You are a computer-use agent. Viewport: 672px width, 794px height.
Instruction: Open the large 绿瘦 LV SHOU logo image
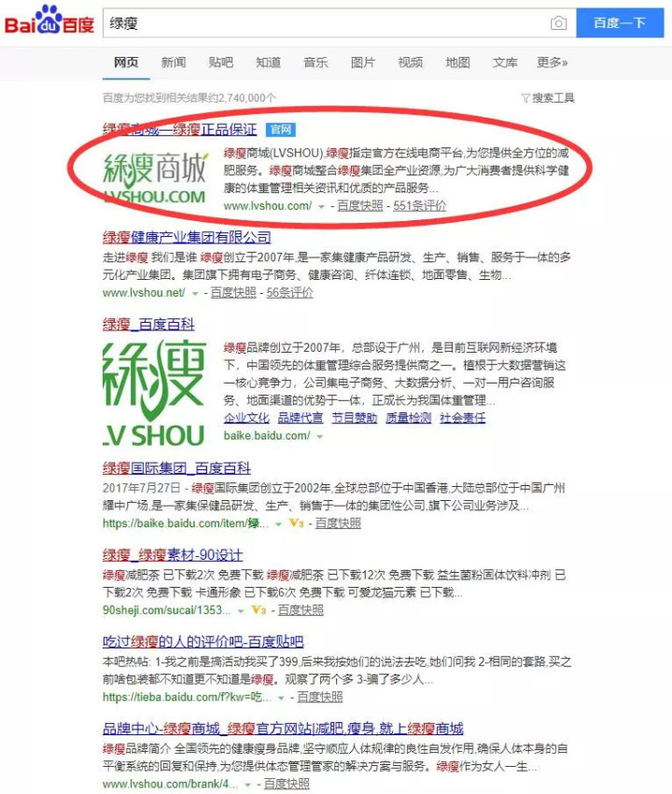click(154, 394)
